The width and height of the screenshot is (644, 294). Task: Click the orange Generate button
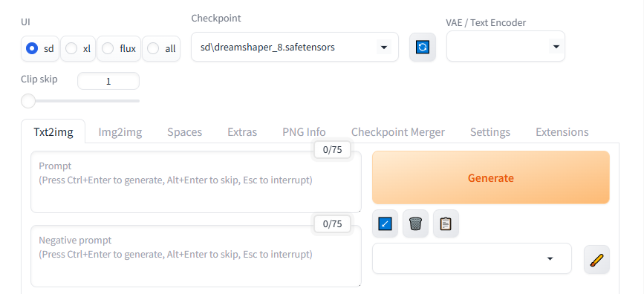pyautogui.click(x=491, y=177)
